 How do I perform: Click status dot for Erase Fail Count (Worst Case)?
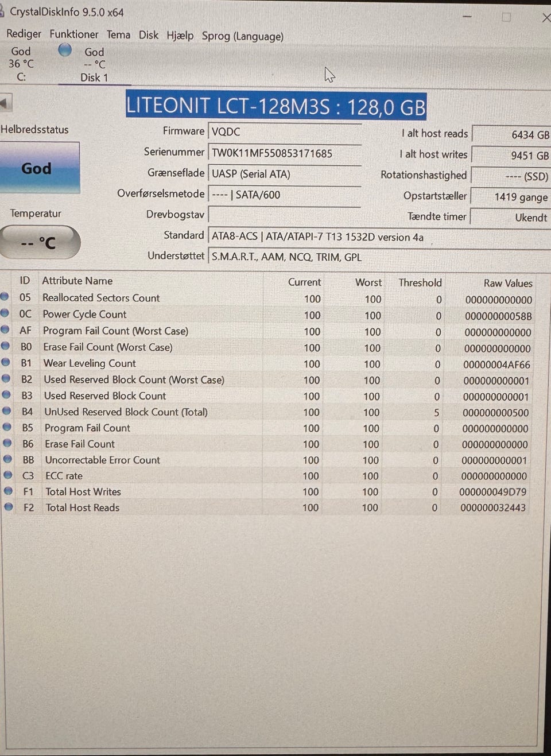6,346
